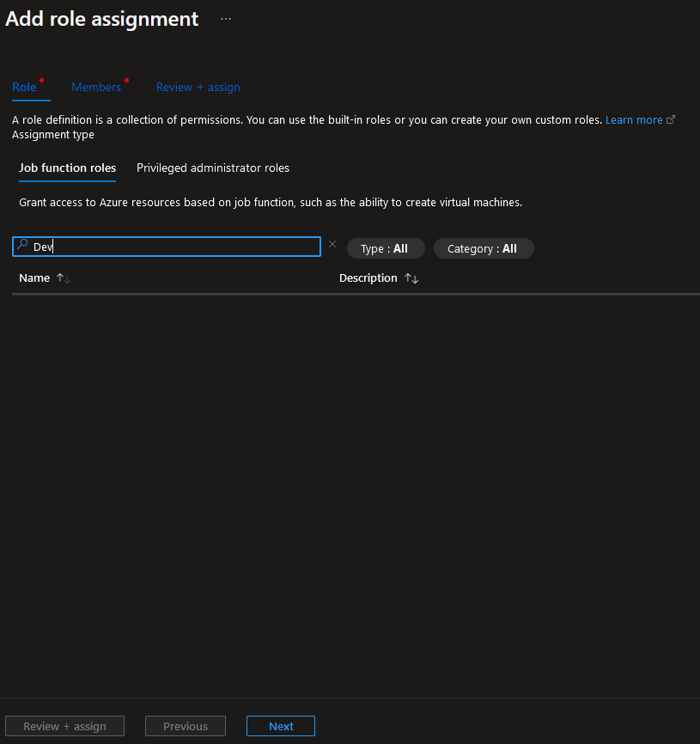Click the Next button

[281, 726]
